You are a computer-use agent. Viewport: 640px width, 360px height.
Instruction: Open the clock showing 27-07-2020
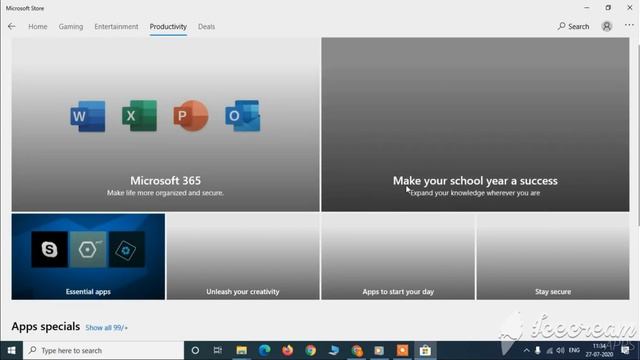[599, 351]
